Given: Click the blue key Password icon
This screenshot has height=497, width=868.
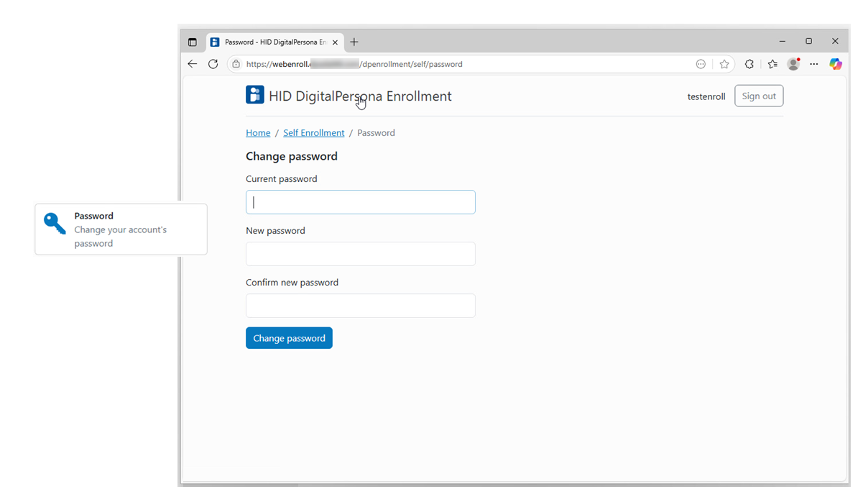Looking at the screenshot, I should tap(55, 224).
